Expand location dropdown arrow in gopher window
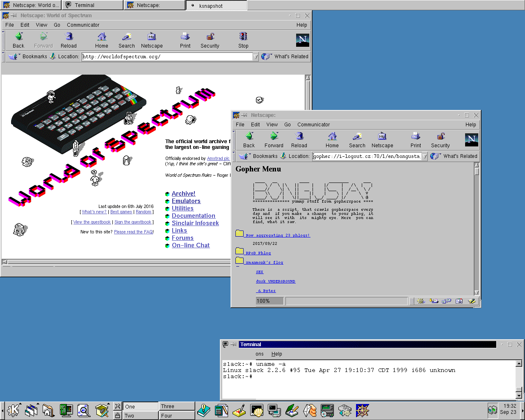Image resolution: width=525 pixels, height=420 pixels. (x=425, y=156)
